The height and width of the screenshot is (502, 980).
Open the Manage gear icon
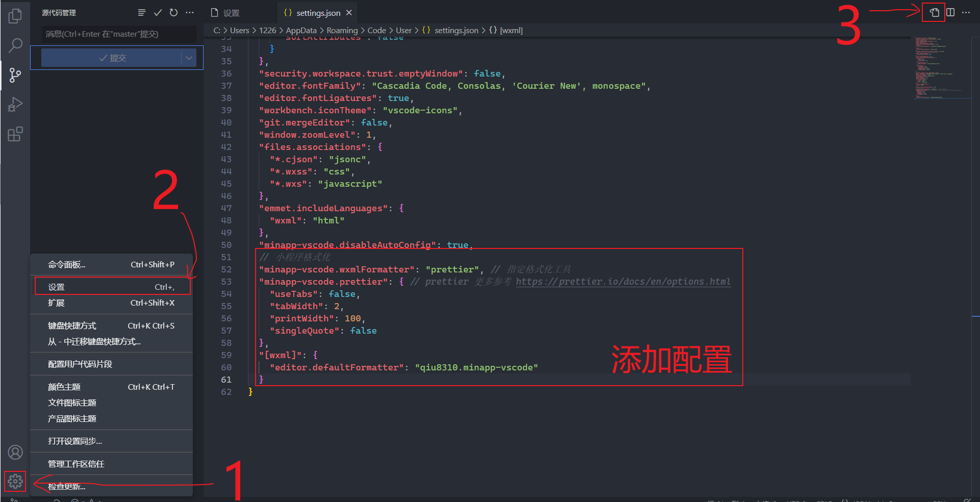15,481
